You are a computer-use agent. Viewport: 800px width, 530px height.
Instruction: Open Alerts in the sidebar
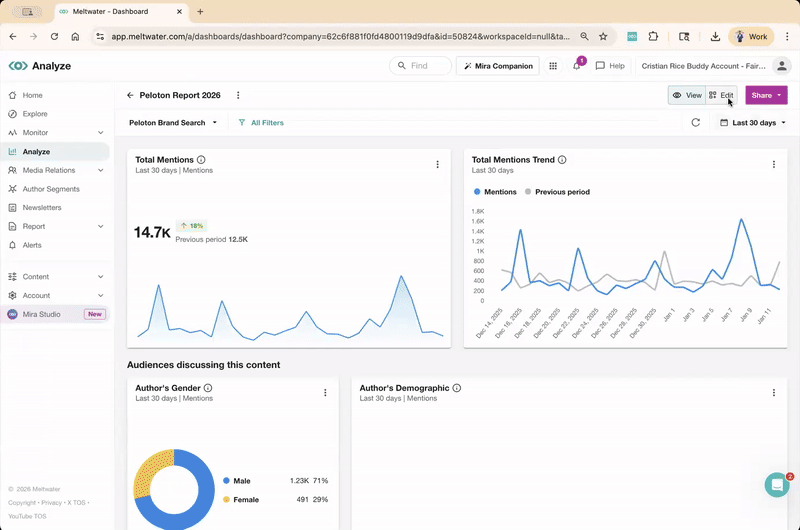[55, 245]
